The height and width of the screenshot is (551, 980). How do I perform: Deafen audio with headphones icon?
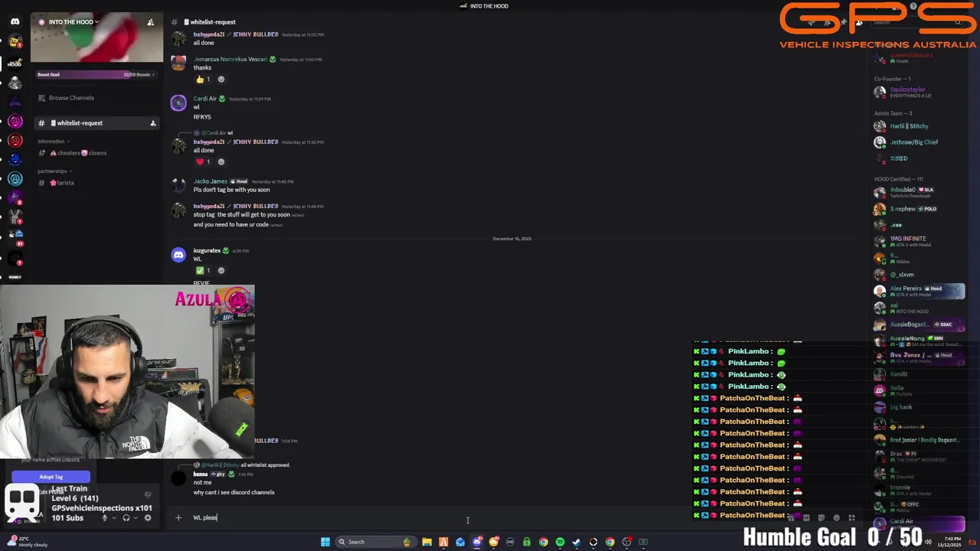tap(126, 518)
